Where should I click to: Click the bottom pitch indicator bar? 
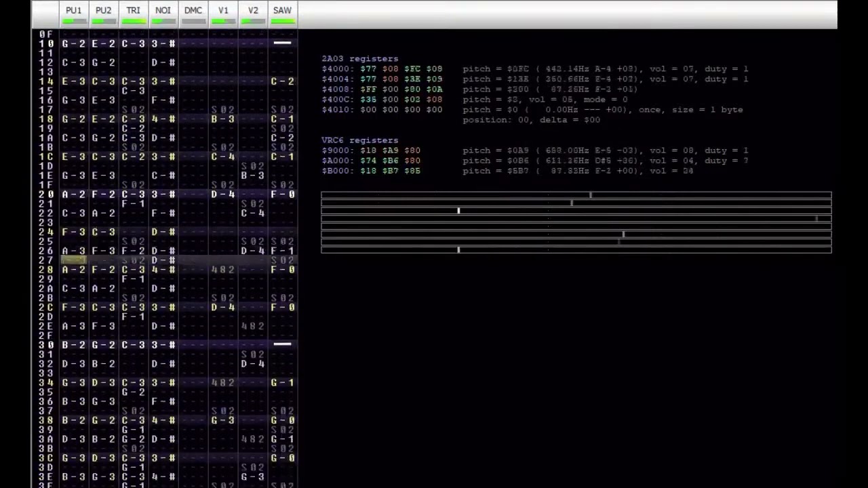[576, 250]
